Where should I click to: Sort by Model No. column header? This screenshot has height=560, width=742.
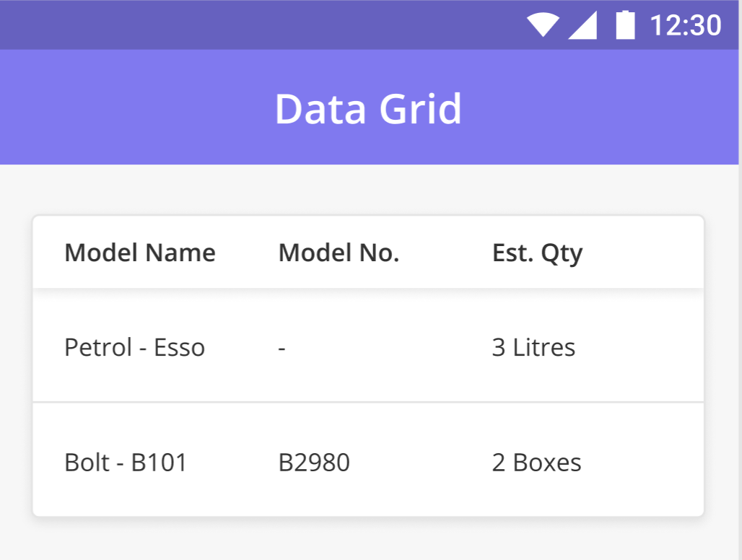[x=339, y=253]
